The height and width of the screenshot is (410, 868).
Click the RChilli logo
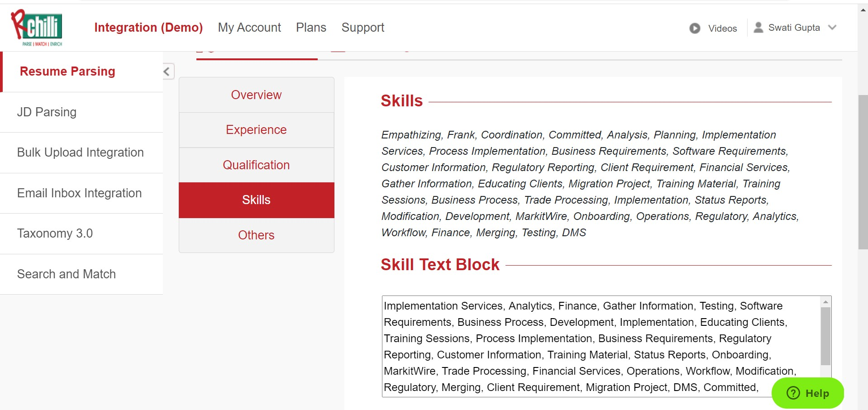pyautogui.click(x=37, y=28)
